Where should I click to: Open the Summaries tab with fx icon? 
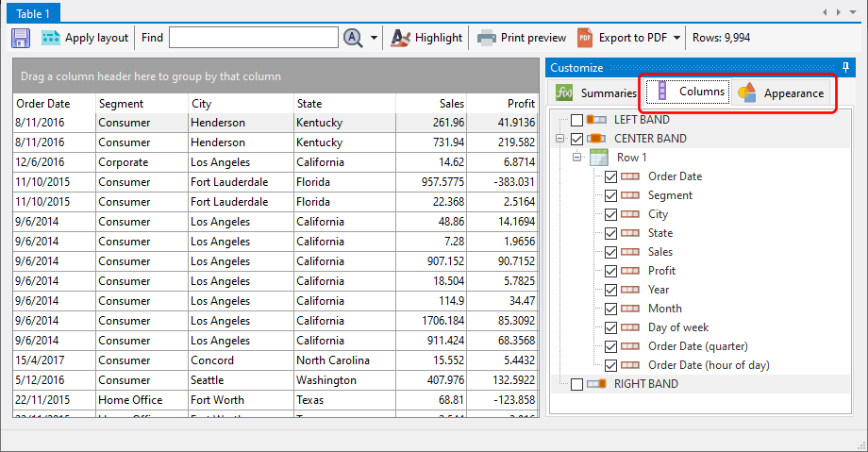pyautogui.click(x=595, y=92)
